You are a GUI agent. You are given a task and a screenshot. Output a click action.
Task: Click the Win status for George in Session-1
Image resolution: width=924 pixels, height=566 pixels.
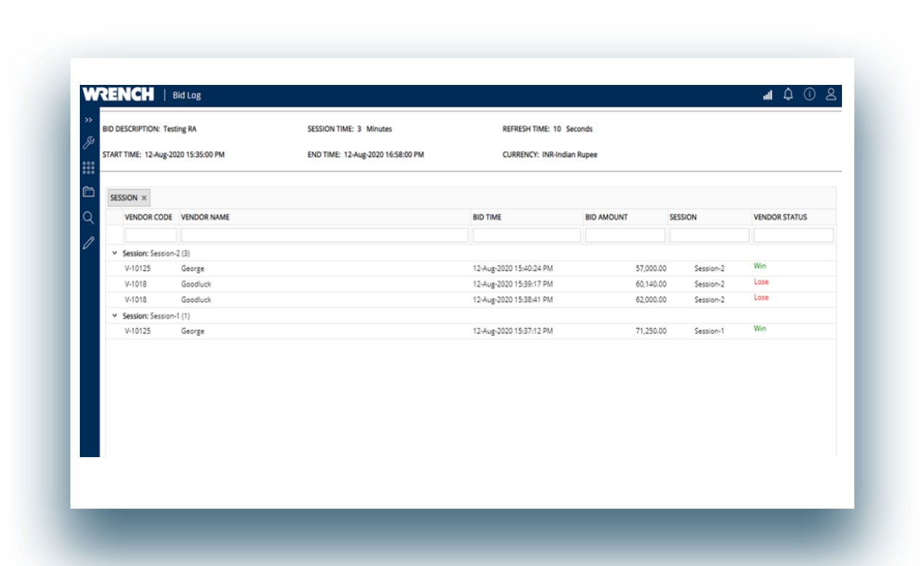pos(760,328)
